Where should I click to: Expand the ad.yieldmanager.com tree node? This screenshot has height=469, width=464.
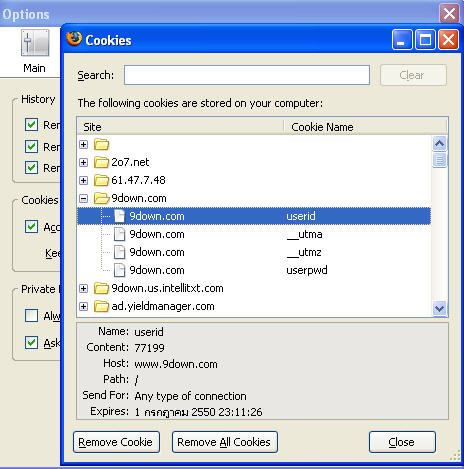[x=84, y=307]
